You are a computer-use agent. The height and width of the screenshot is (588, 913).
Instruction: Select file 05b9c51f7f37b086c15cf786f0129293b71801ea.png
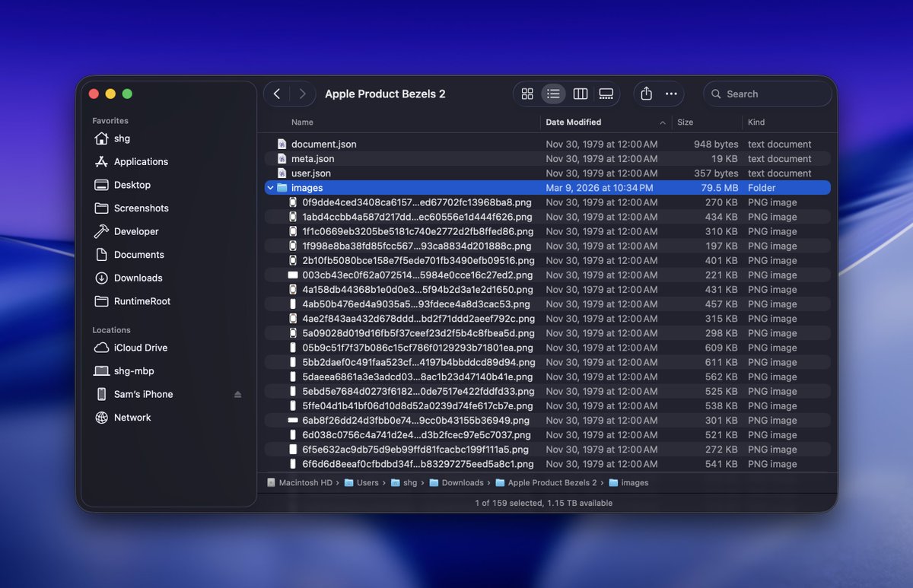coord(548,348)
